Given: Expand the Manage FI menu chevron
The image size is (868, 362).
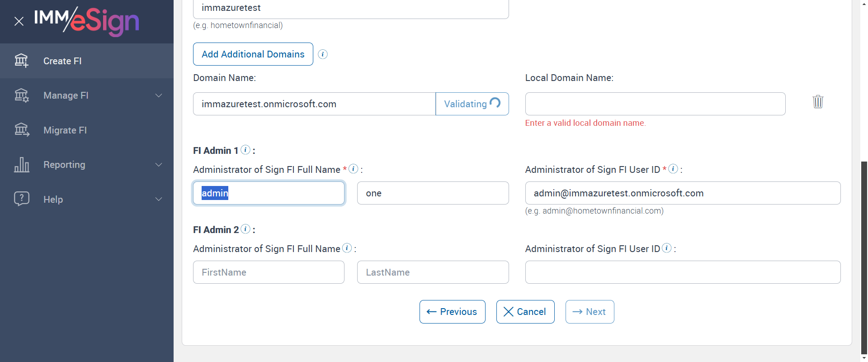Looking at the screenshot, I should point(159,95).
